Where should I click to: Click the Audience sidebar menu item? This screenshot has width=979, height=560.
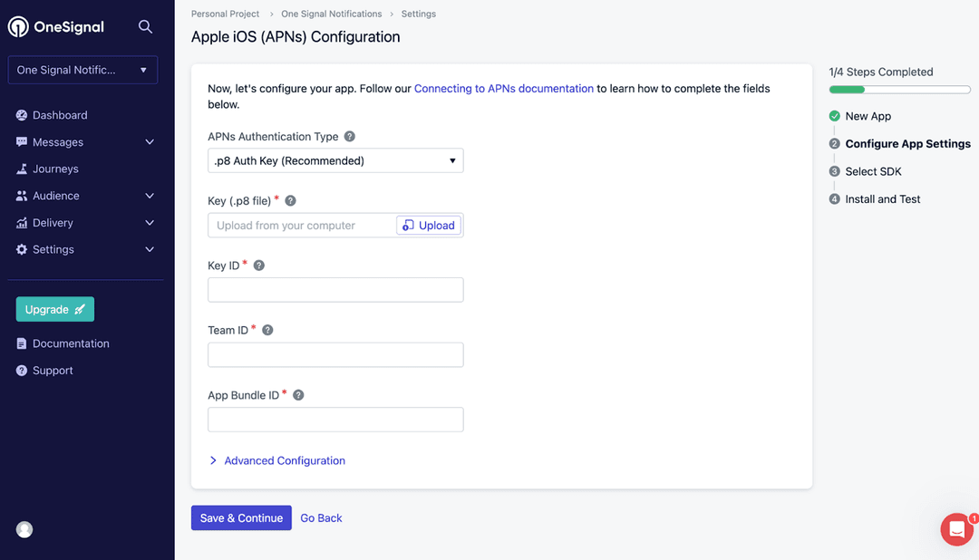(56, 196)
